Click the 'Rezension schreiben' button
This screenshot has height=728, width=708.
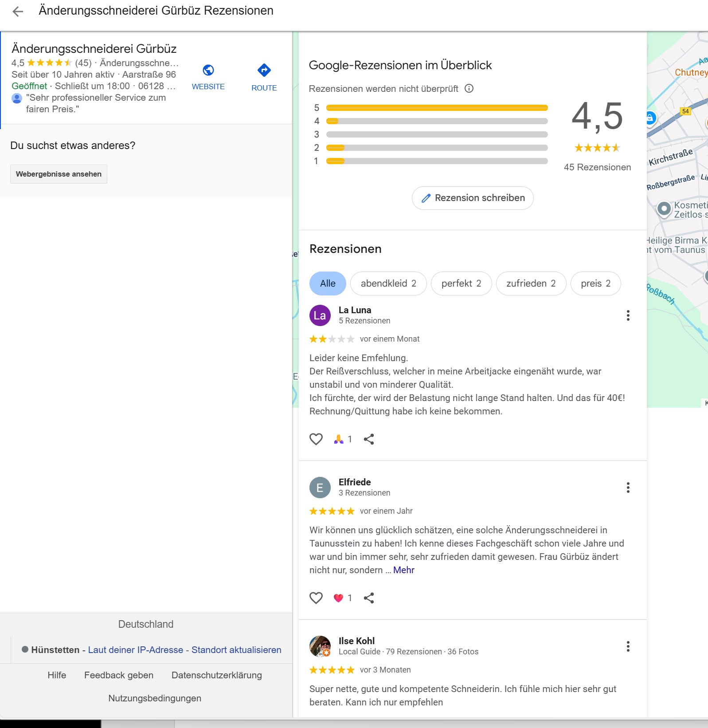click(x=473, y=198)
